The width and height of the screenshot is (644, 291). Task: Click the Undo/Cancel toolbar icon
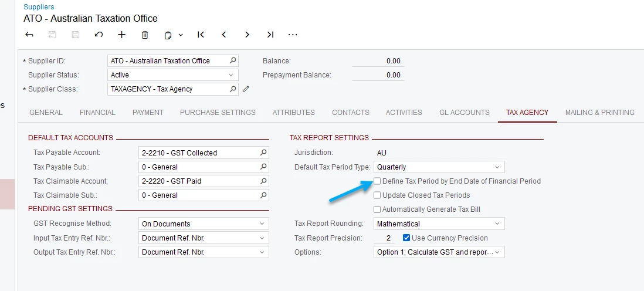(x=99, y=35)
